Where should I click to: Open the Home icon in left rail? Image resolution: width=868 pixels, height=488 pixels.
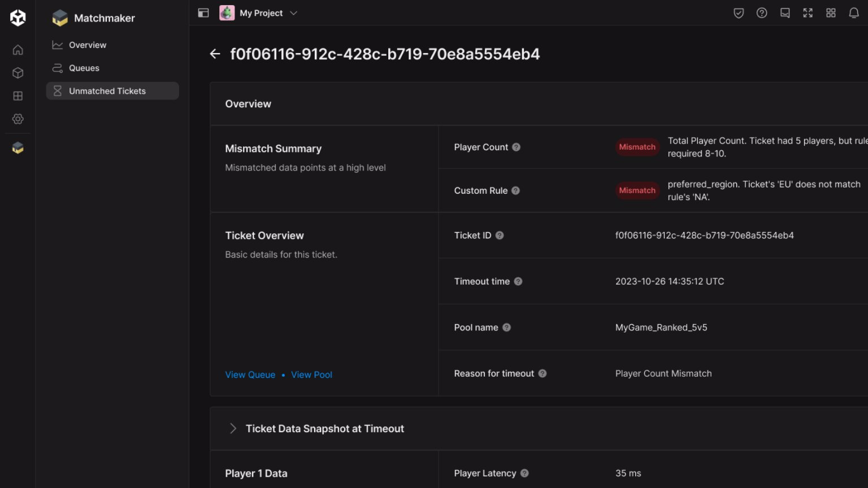click(18, 50)
